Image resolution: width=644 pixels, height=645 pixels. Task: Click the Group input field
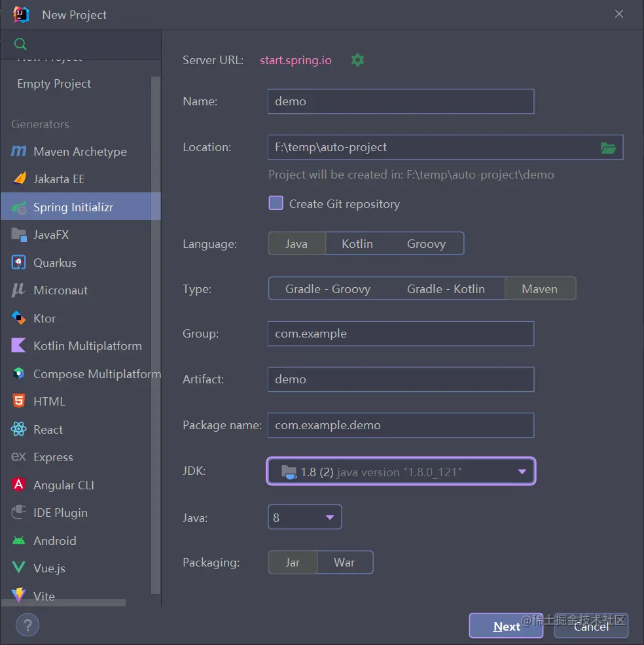(401, 334)
